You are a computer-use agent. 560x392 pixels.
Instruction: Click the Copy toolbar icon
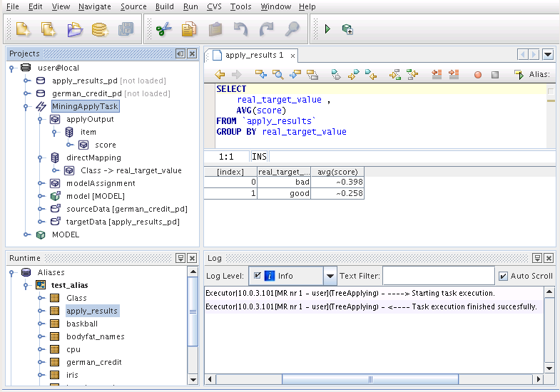(189, 29)
